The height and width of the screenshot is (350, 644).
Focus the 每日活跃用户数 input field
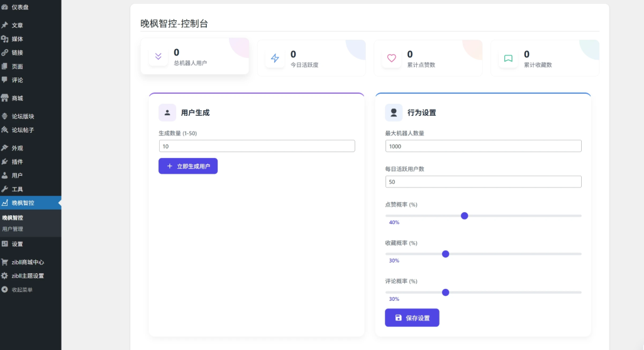click(x=484, y=182)
